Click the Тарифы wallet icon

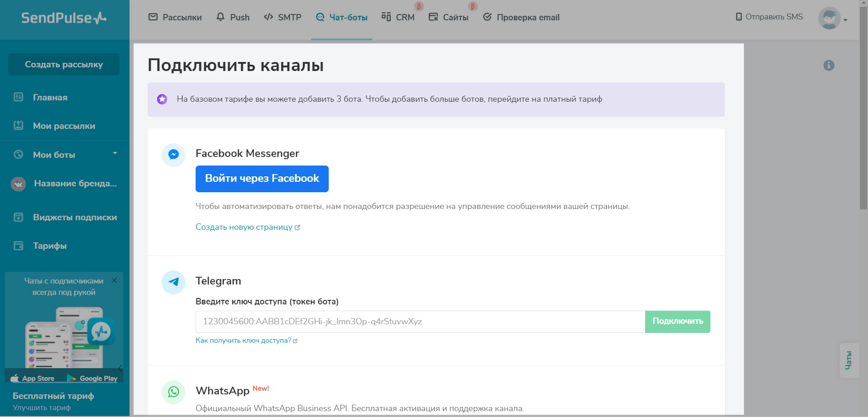pyautogui.click(x=19, y=246)
